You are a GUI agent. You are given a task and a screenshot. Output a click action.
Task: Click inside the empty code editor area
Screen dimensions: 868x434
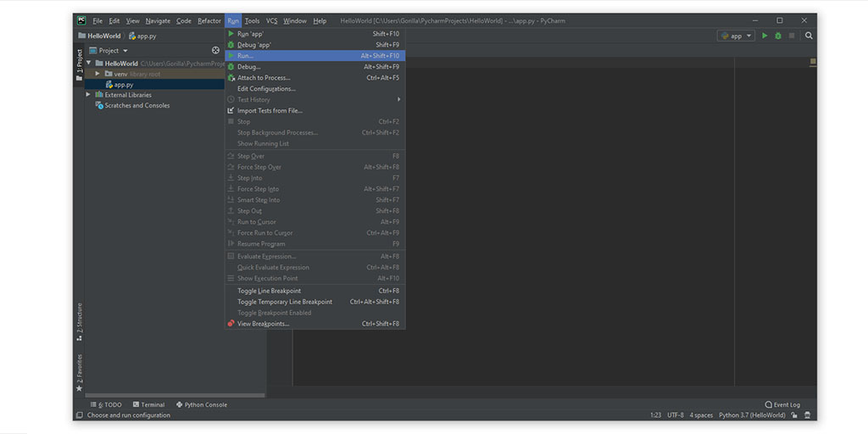coord(570,221)
